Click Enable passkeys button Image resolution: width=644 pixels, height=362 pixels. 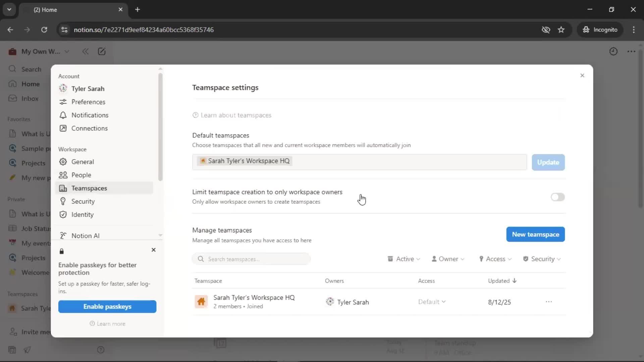[x=107, y=306]
